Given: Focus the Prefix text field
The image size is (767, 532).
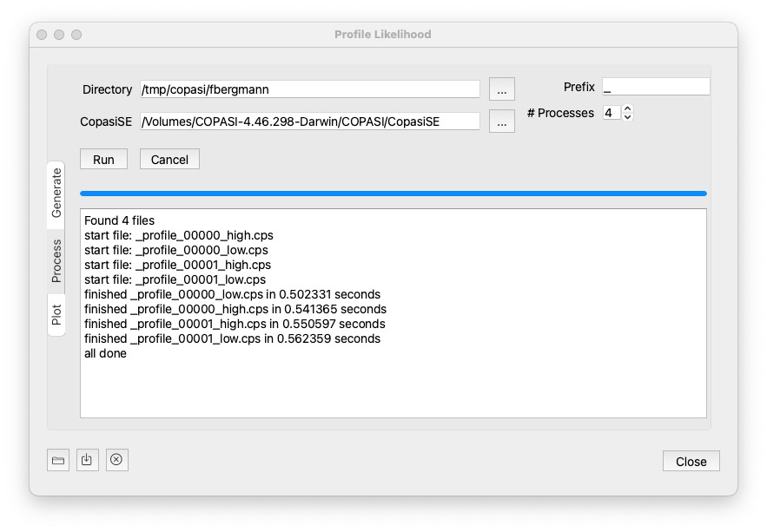Looking at the screenshot, I should [655, 87].
